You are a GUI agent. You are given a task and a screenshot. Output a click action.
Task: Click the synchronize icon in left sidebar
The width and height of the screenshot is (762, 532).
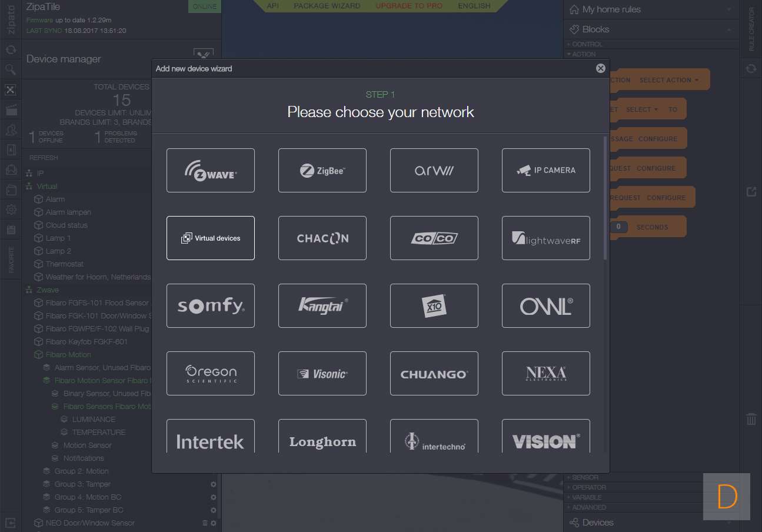coord(11,50)
